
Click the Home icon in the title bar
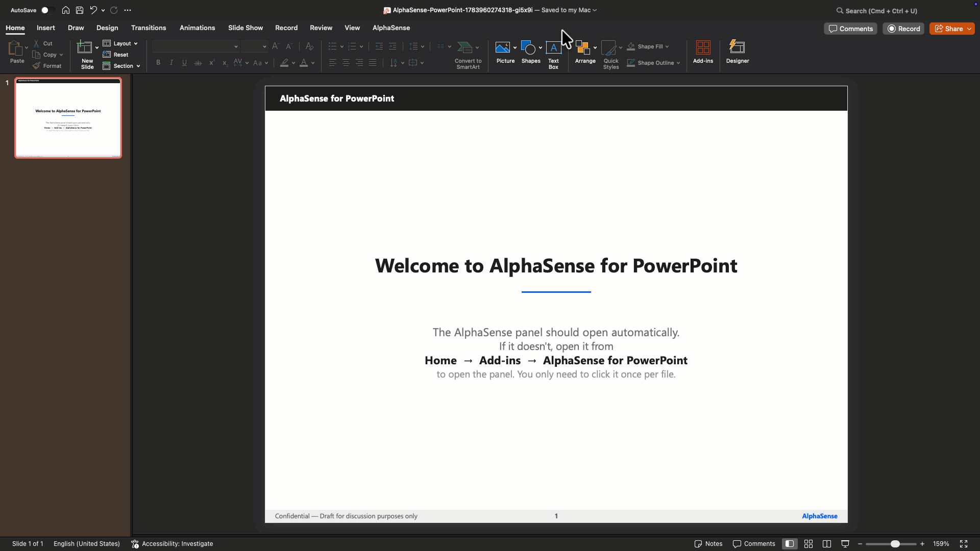point(66,10)
